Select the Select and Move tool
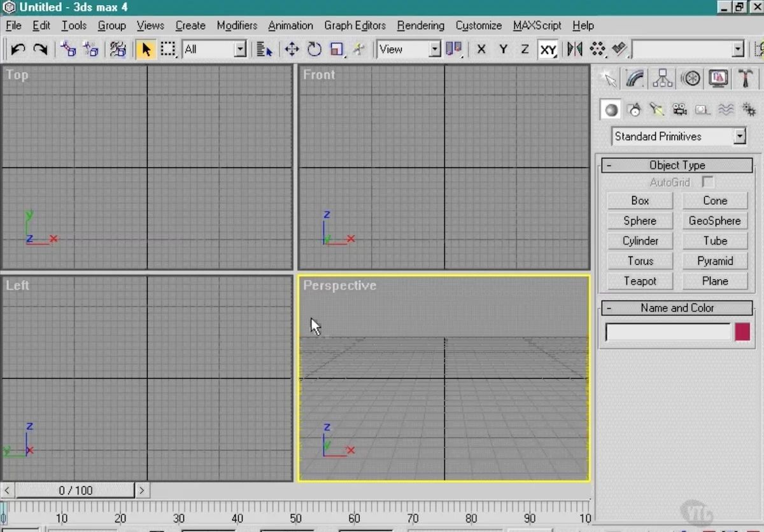 (292, 49)
